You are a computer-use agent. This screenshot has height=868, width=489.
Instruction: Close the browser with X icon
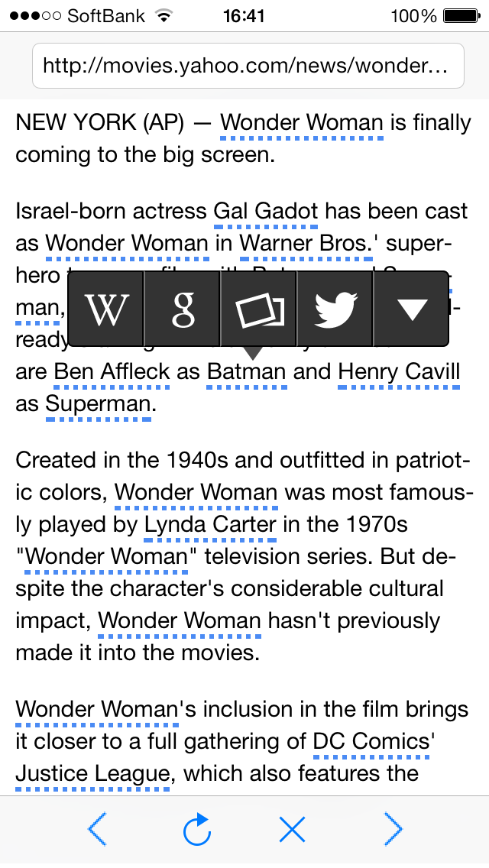click(292, 829)
